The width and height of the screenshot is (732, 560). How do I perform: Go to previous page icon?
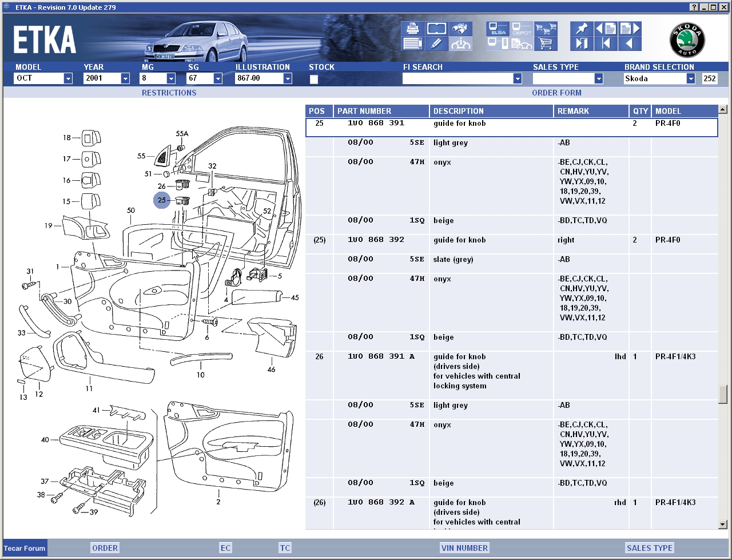point(606,29)
